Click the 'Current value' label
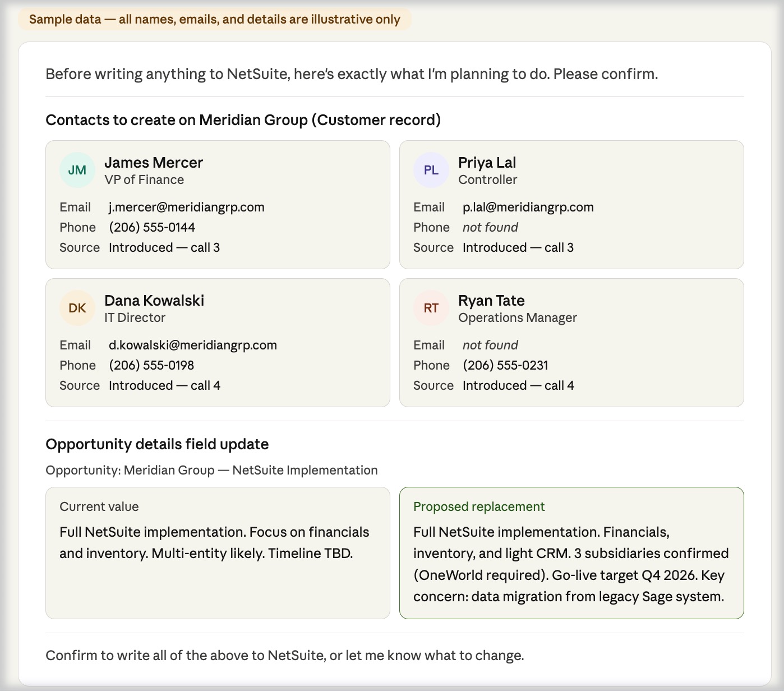This screenshot has width=784, height=691. pos(99,506)
